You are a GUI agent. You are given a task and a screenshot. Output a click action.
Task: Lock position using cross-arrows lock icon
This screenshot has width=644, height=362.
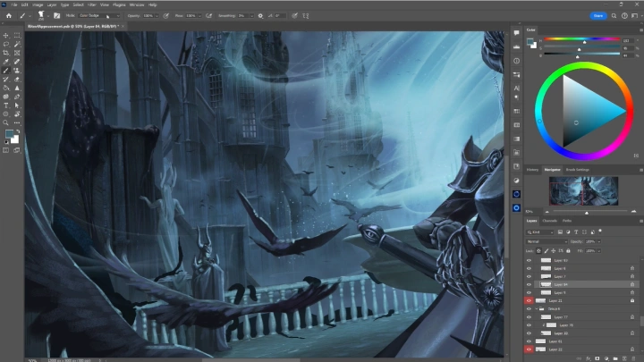(554, 251)
